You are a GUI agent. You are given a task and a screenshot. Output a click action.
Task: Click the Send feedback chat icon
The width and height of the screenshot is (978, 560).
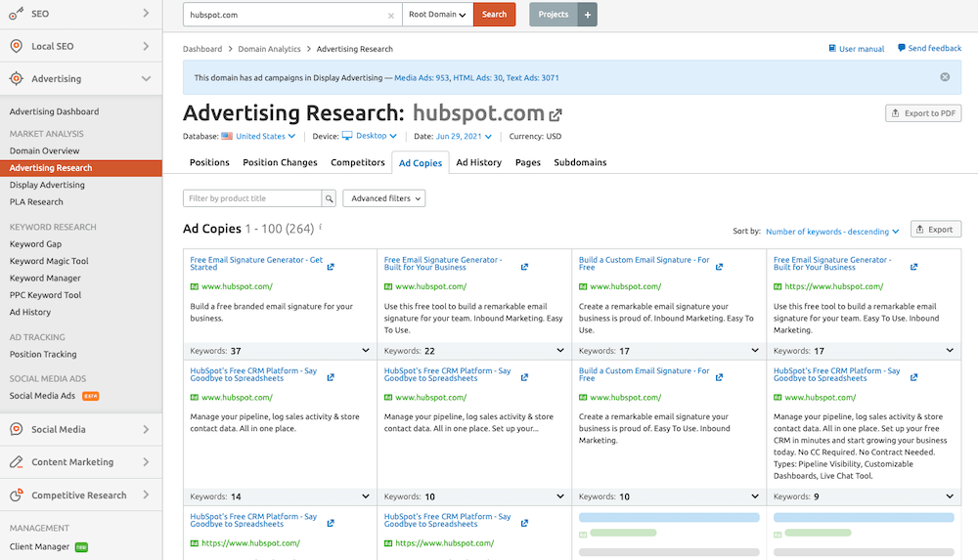[x=902, y=48]
